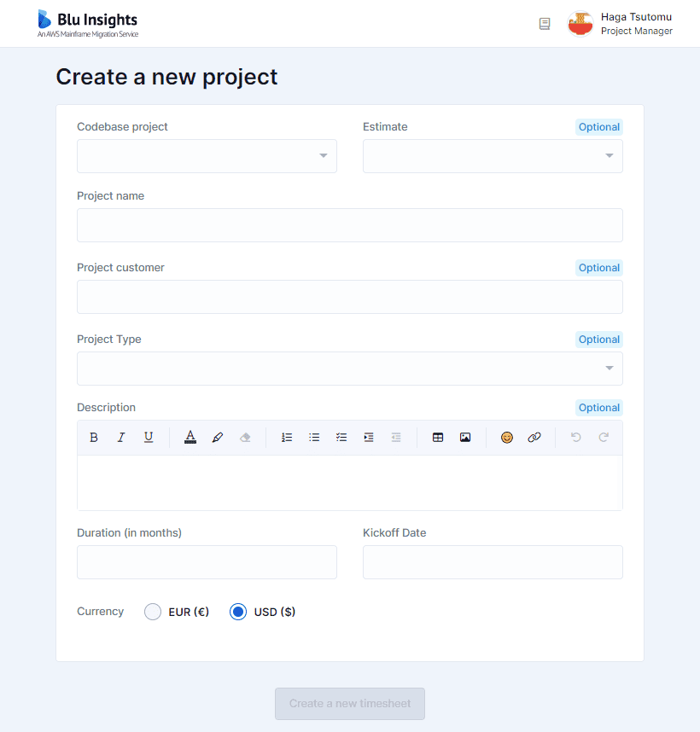Apply italic formatting in description editor
Image resolution: width=700 pixels, height=732 pixels.
(121, 438)
